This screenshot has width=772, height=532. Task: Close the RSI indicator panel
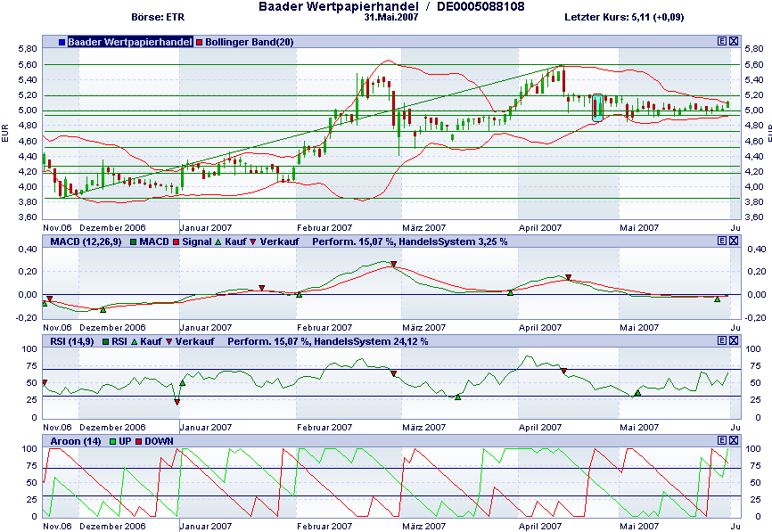(734, 340)
